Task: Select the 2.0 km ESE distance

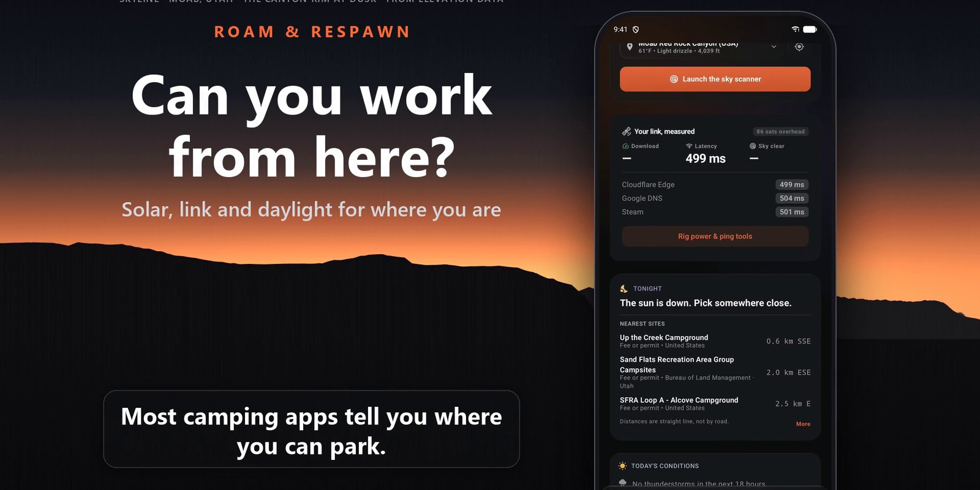Action: click(x=788, y=372)
